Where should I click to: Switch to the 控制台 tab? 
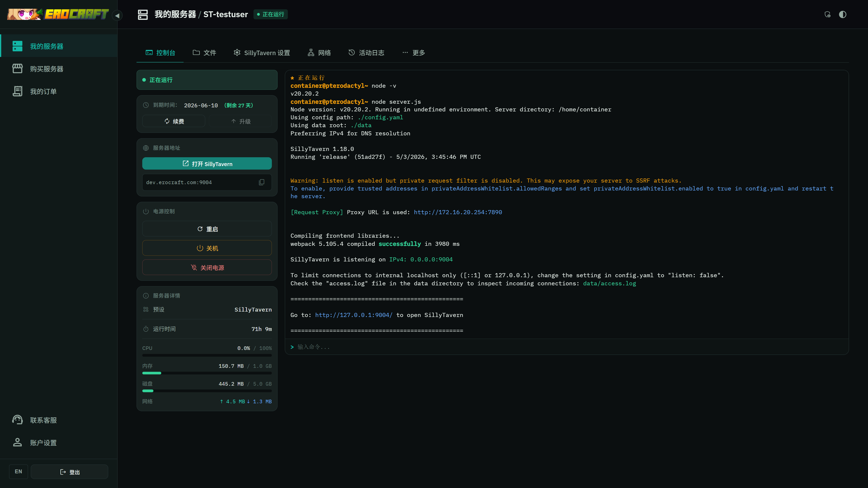(160, 53)
